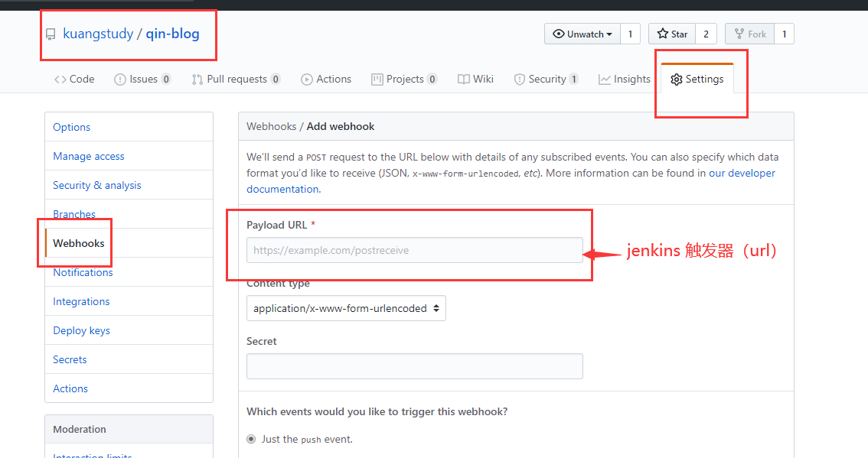Click the fork icon on the Fork button
Screen dimensions: 868x458
739,34
